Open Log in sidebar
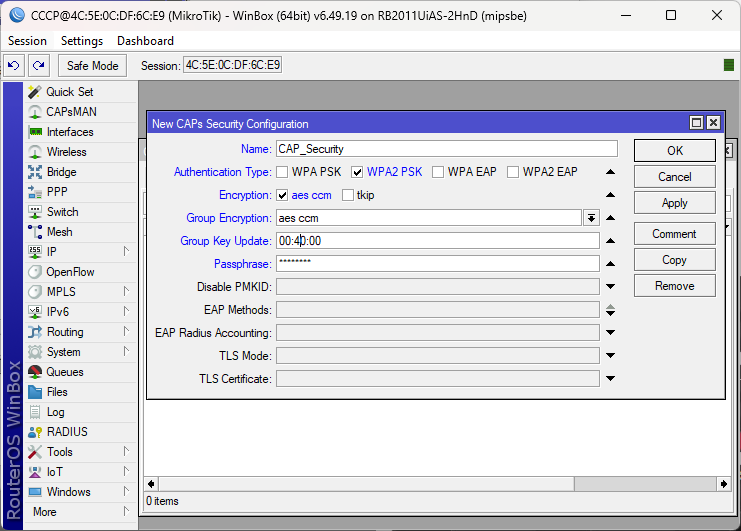 click(x=80, y=412)
